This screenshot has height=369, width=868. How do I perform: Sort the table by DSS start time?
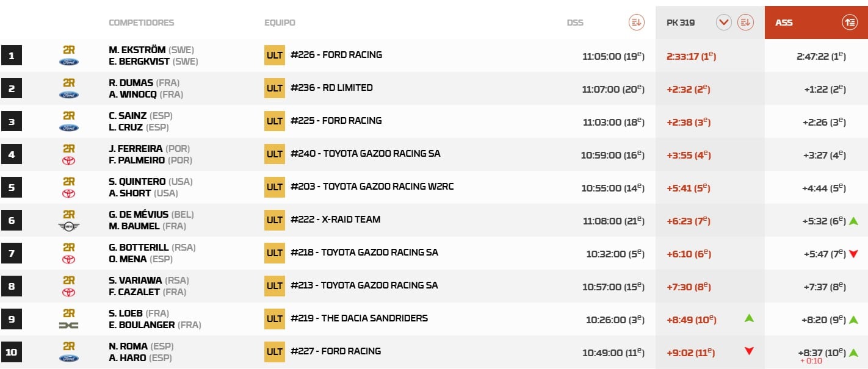coord(636,23)
